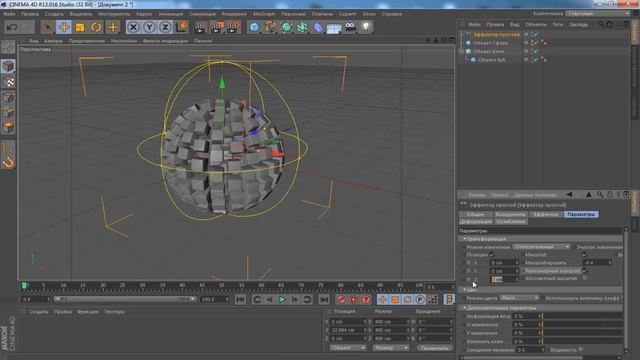The width and height of the screenshot is (640, 360).
Task: Activate the Scale tool
Action: [x=80, y=27]
